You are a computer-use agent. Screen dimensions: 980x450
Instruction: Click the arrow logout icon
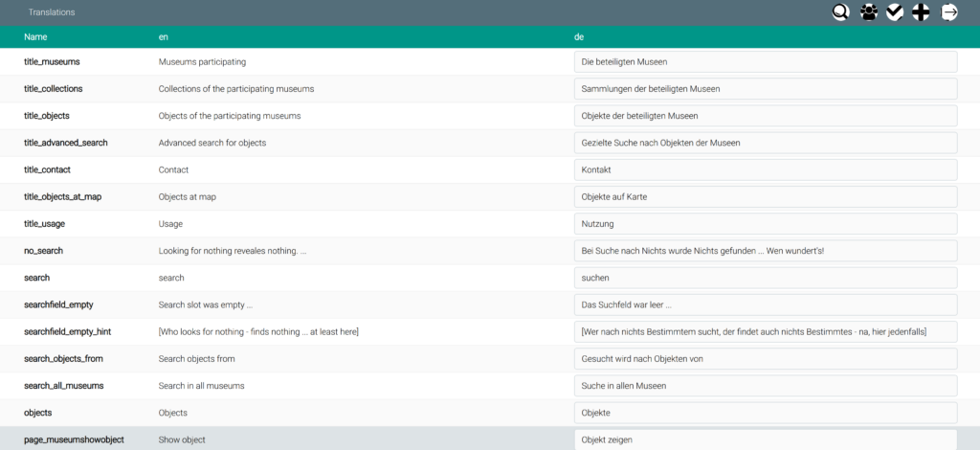pyautogui.click(x=950, y=12)
